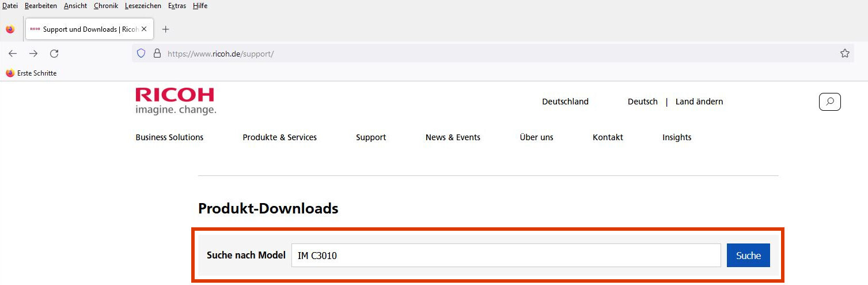Open the Datei menu

pos(10,6)
